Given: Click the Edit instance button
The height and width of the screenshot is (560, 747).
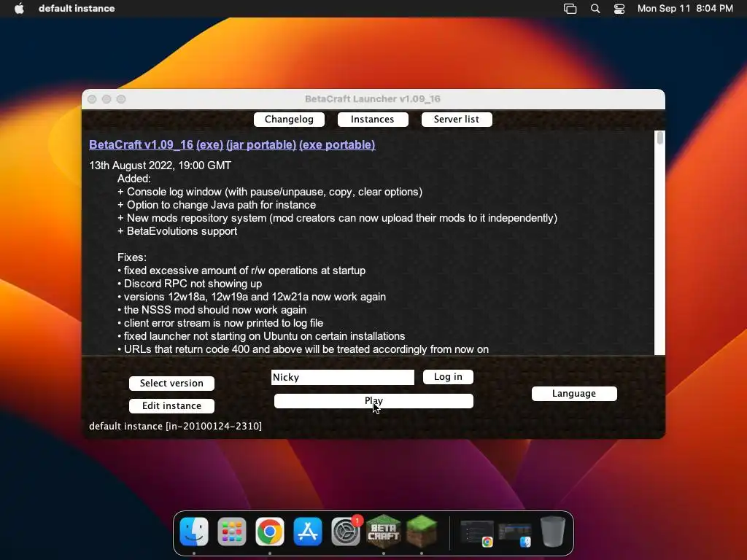Looking at the screenshot, I should pyautogui.click(x=171, y=405).
